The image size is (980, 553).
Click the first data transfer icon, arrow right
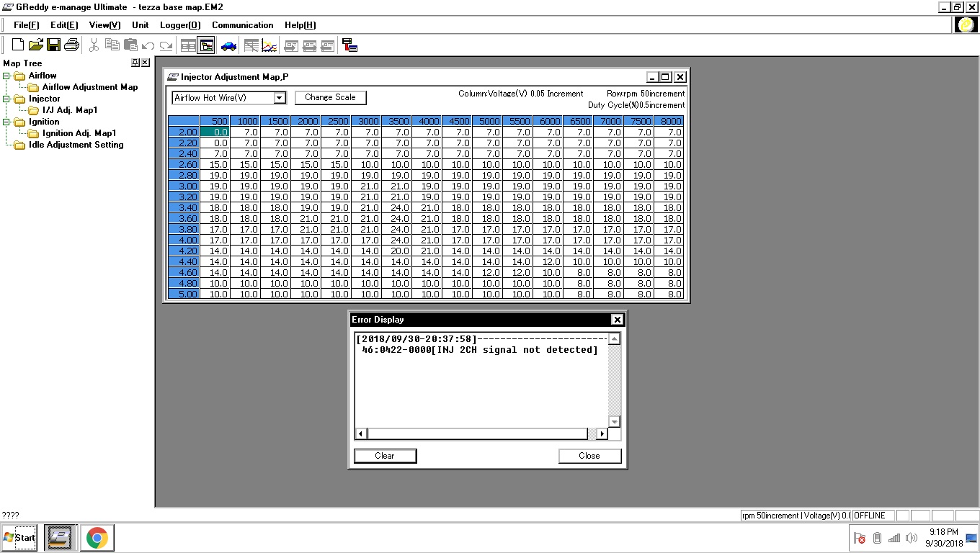[x=291, y=45]
